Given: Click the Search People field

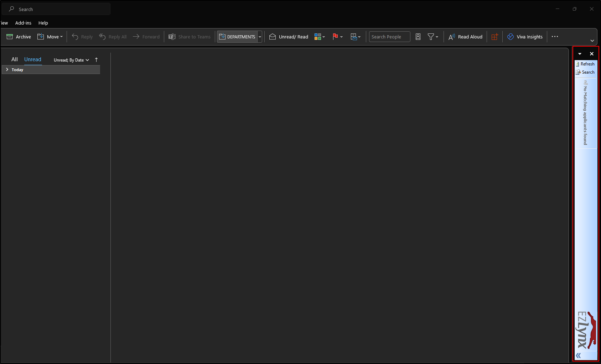Looking at the screenshot, I should pyautogui.click(x=389, y=37).
